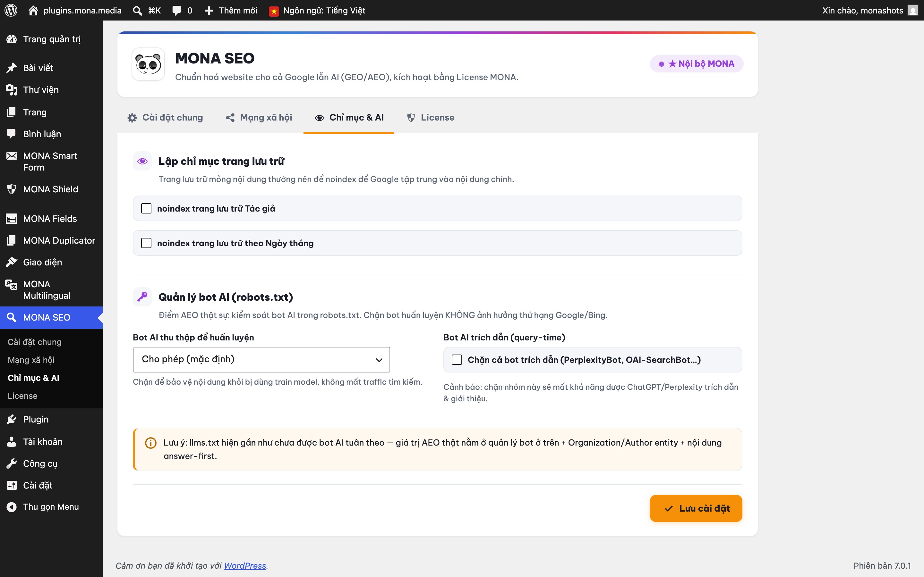
Task: Follow the WordPress footer link
Action: point(245,565)
